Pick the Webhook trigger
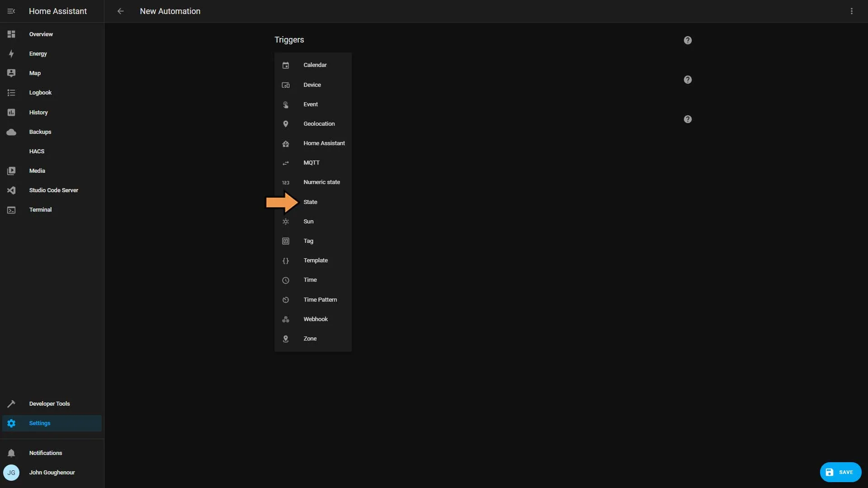The width and height of the screenshot is (868, 488). click(x=313, y=319)
